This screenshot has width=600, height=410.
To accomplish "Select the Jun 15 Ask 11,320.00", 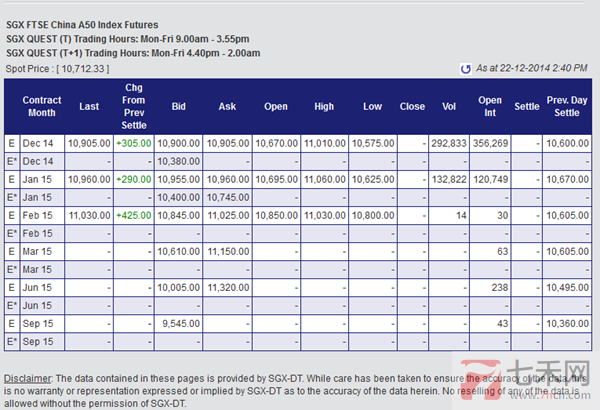I will tap(228, 287).
